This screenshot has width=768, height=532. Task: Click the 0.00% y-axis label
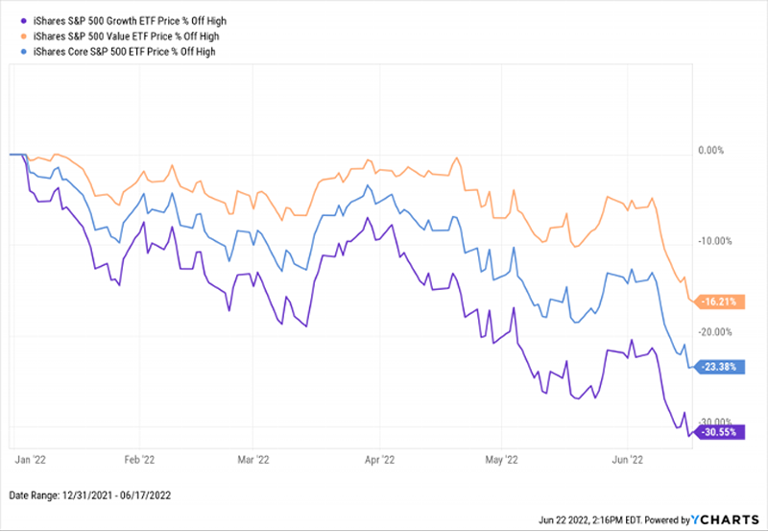point(711,151)
